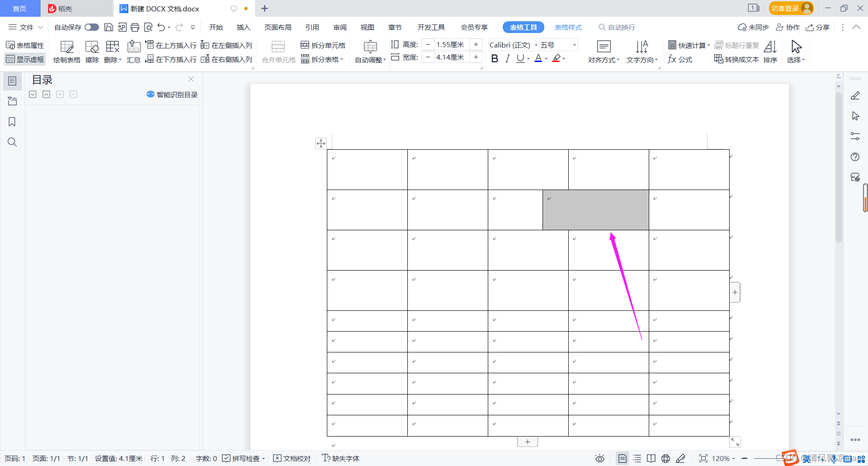Click the Save icon in quick toolbar
The image size is (868, 466).
click(x=108, y=27)
